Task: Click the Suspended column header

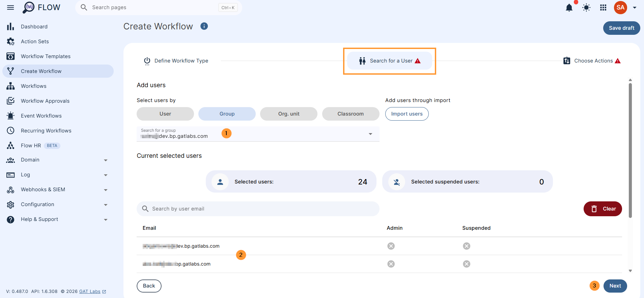Action: tap(476, 228)
